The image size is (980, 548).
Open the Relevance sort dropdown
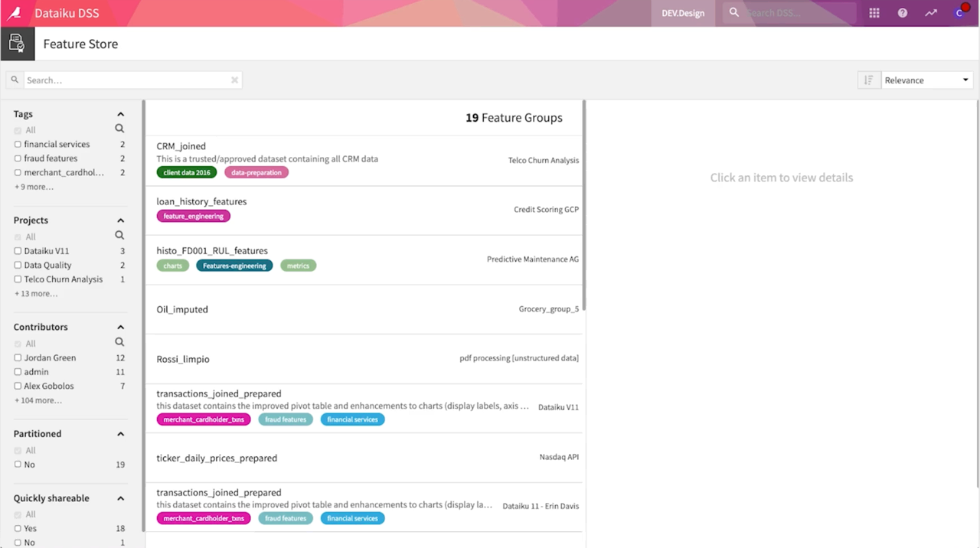[926, 80]
